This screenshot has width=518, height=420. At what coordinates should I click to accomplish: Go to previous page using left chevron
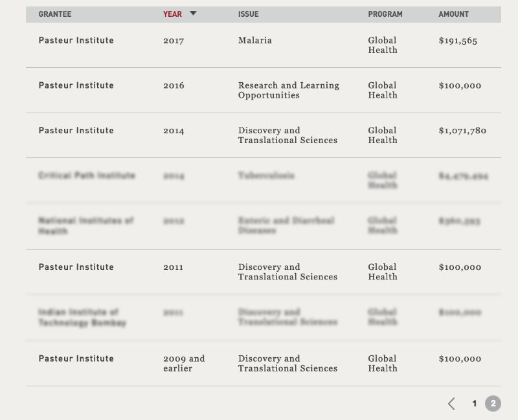point(451,403)
